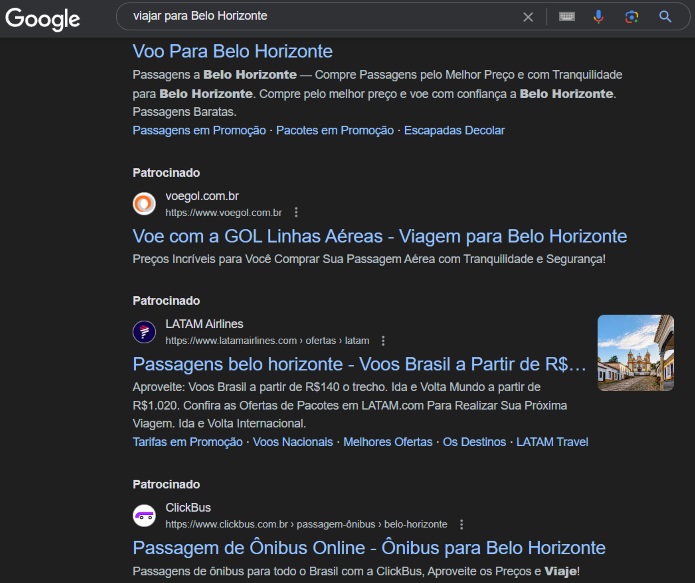Open the three-dot menu beside the clickbus URL
Viewport: 695px width, 583px height.
coord(462,524)
